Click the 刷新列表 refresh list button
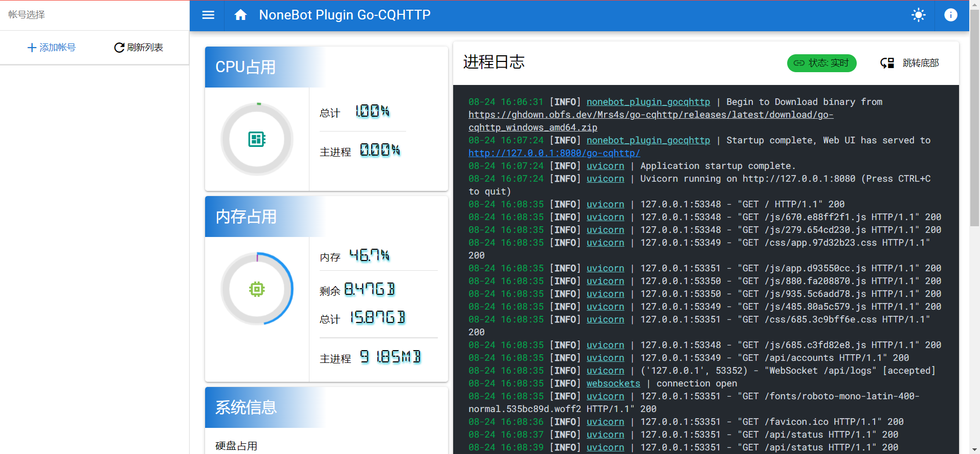This screenshot has height=454, width=980. click(139, 48)
